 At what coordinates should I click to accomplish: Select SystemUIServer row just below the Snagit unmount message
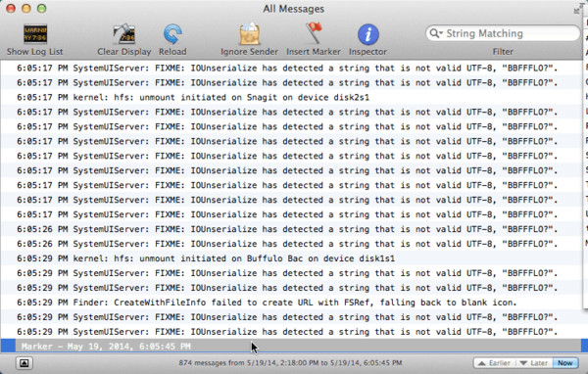click(291, 112)
